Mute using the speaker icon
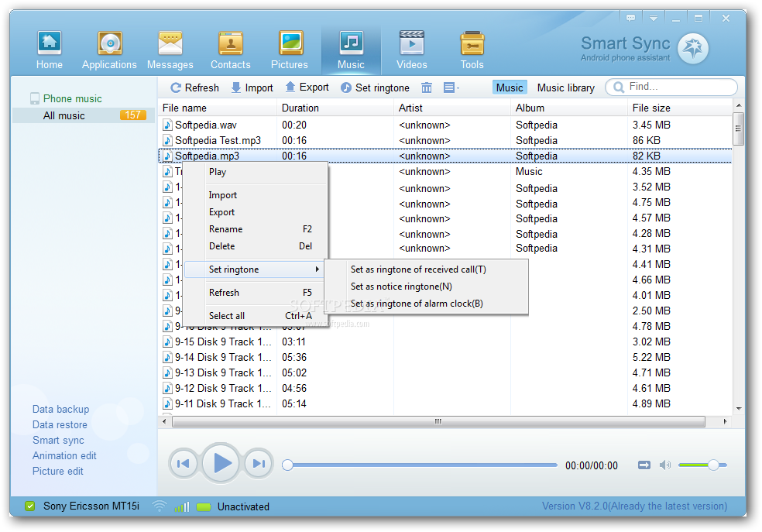This screenshot has height=532, width=762. click(664, 465)
